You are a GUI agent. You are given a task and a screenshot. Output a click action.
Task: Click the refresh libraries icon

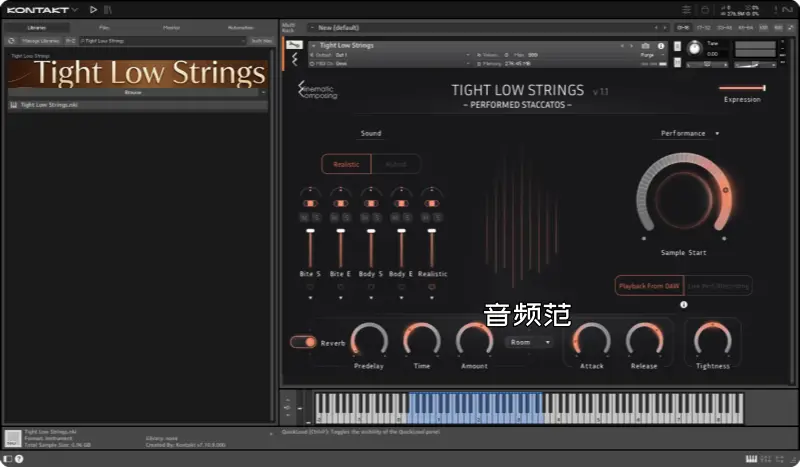[11, 41]
